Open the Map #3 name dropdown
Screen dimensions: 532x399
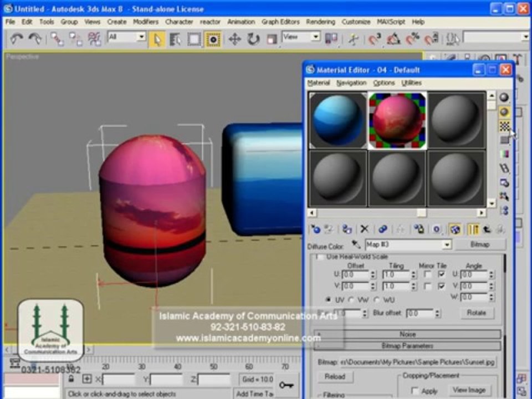tap(447, 244)
